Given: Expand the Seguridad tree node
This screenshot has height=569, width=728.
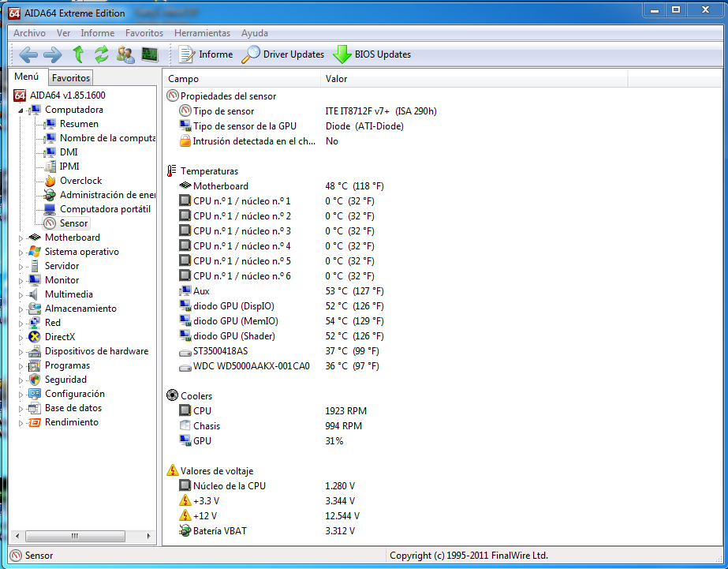Looking at the screenshot, I should coord(21,380).
